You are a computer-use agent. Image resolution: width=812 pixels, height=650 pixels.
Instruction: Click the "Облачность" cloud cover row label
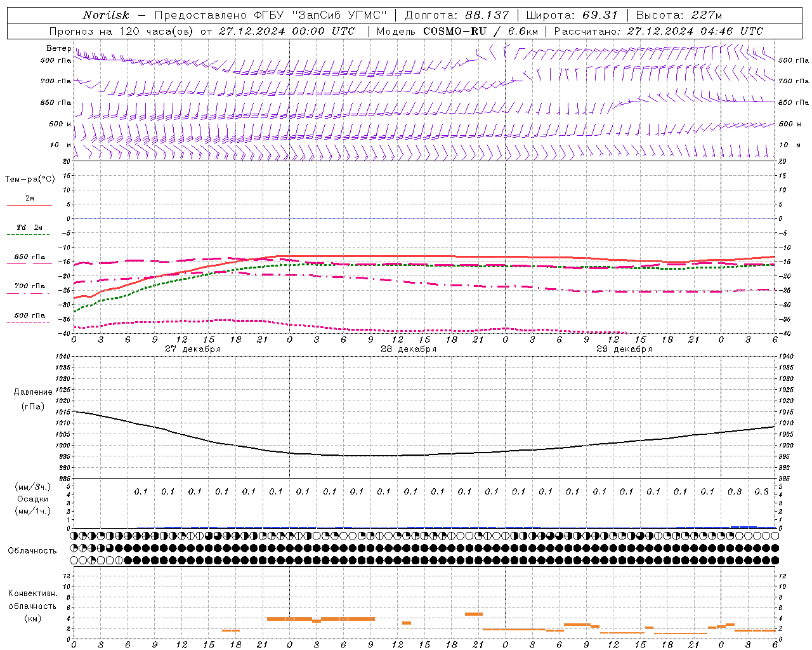32,550
